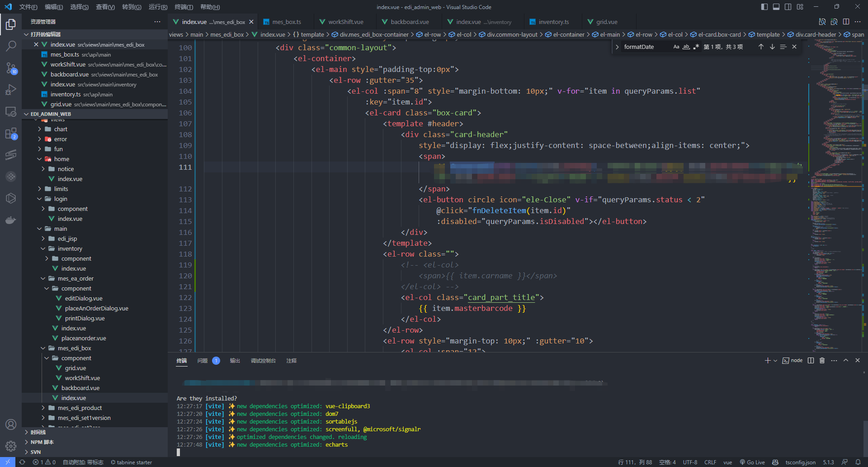Open editDialog.vue in file tree

point(84,298)
